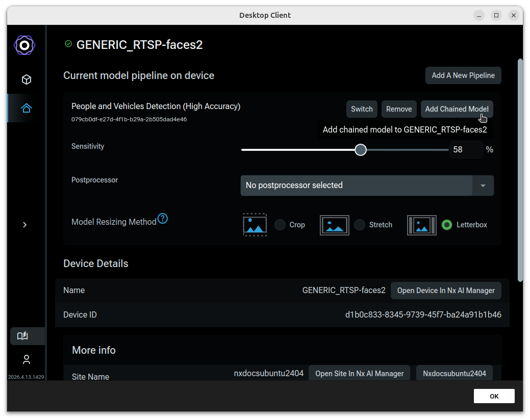530x420 pixels.
Task: Click the Sensitivity percent input field
Action: (x=466, y=149)
